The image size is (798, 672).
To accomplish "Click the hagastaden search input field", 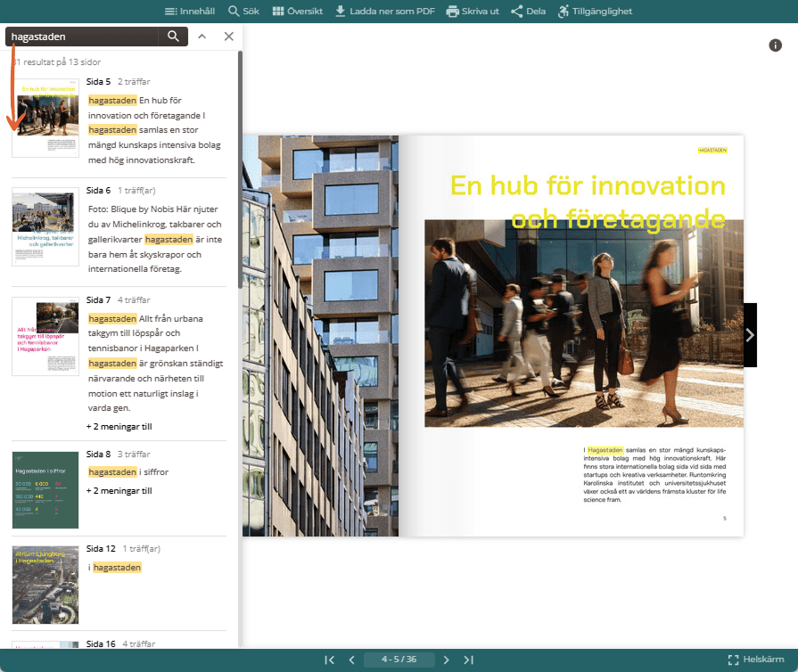I will (x=84, y=37).
